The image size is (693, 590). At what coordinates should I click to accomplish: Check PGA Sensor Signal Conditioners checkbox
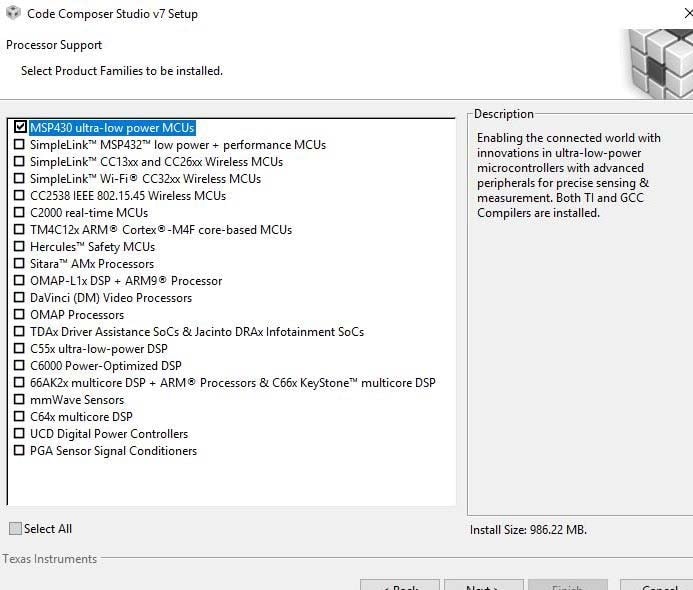[19, 450]
